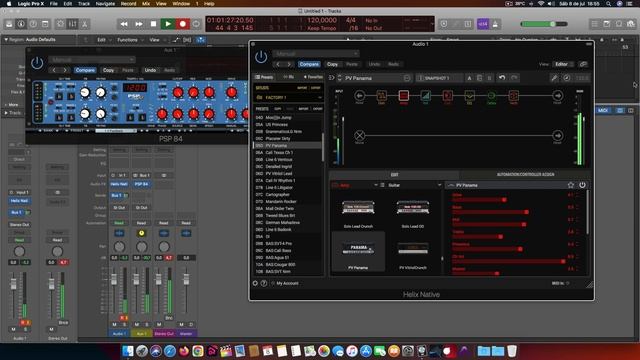The width and height of the screenshot is (640, 360).
Task: Open the SNAPSHOT 1 dropdown
Action: pos(439,78)
